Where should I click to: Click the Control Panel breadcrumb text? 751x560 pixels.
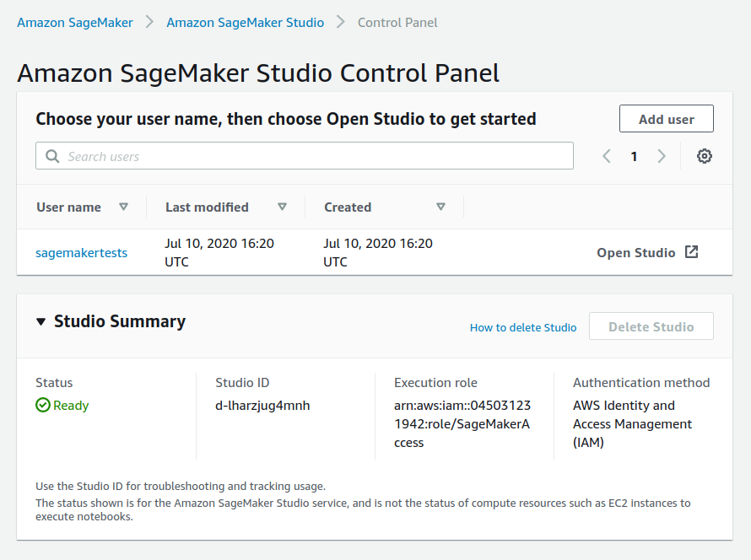pos(397,23)
